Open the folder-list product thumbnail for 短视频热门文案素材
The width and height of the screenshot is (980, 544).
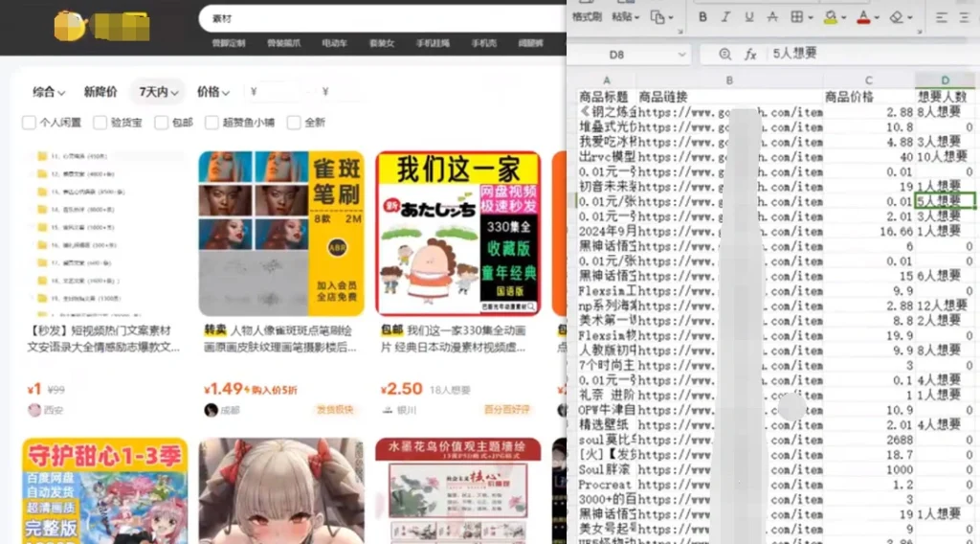click(x=104, y=234)
